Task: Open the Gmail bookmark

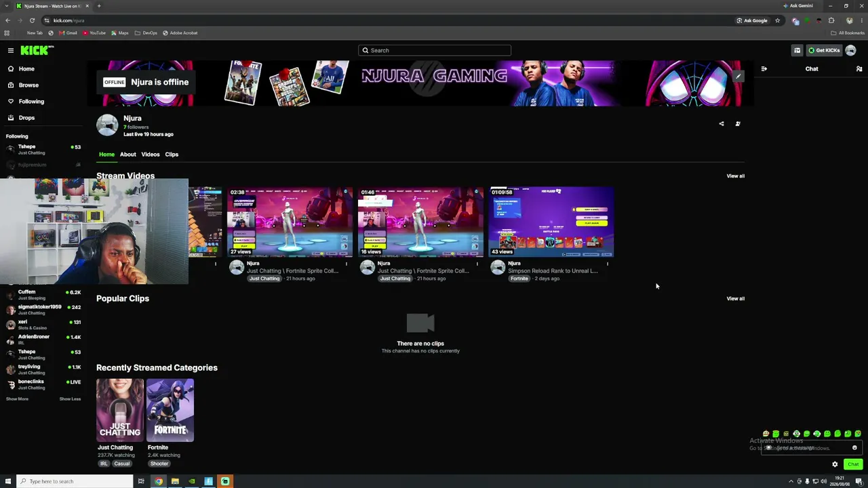Action: 68,33
